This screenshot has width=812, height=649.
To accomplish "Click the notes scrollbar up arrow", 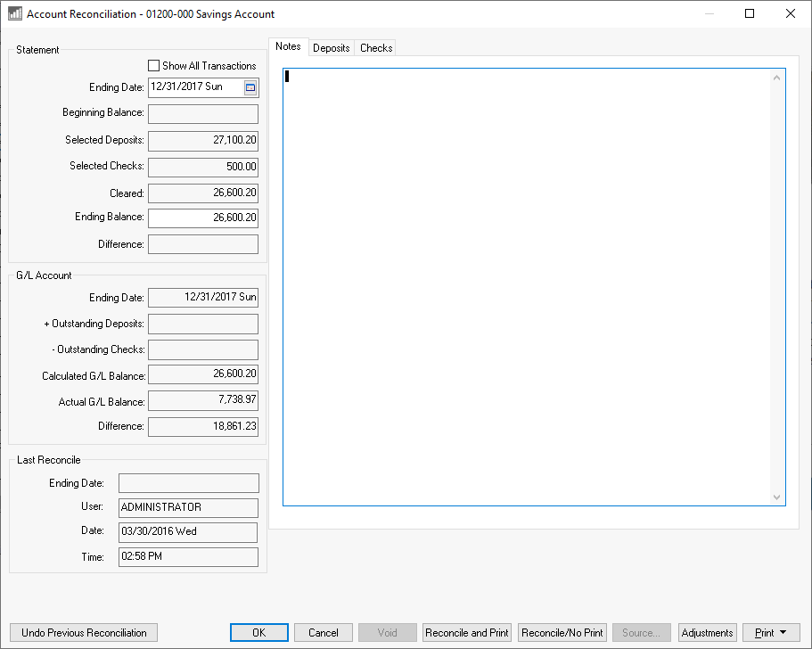I will (x=776, y=78).
